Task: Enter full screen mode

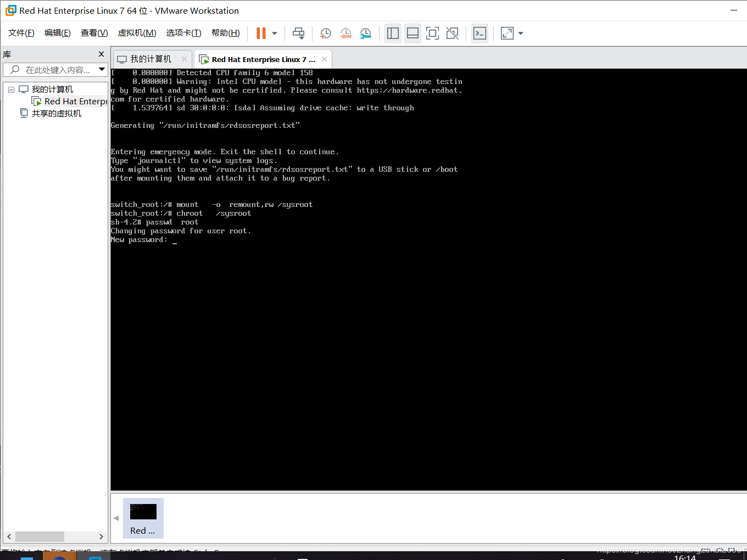Action: 432,33
